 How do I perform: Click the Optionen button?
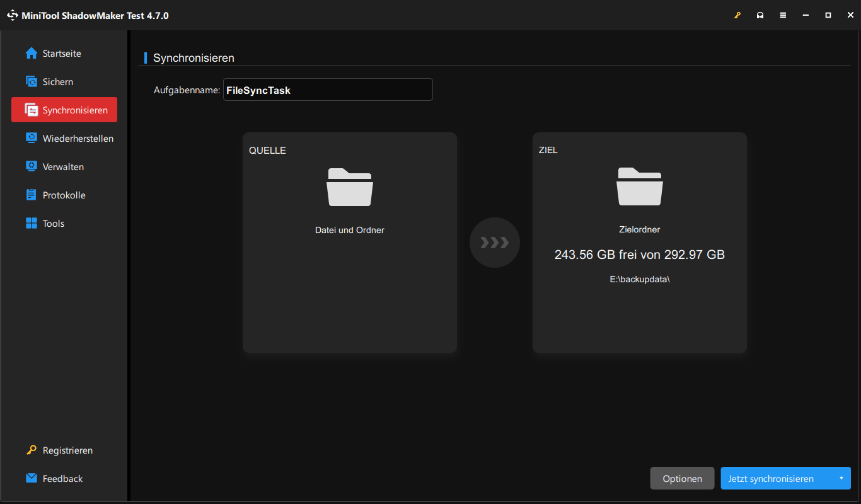coord(682,478)
